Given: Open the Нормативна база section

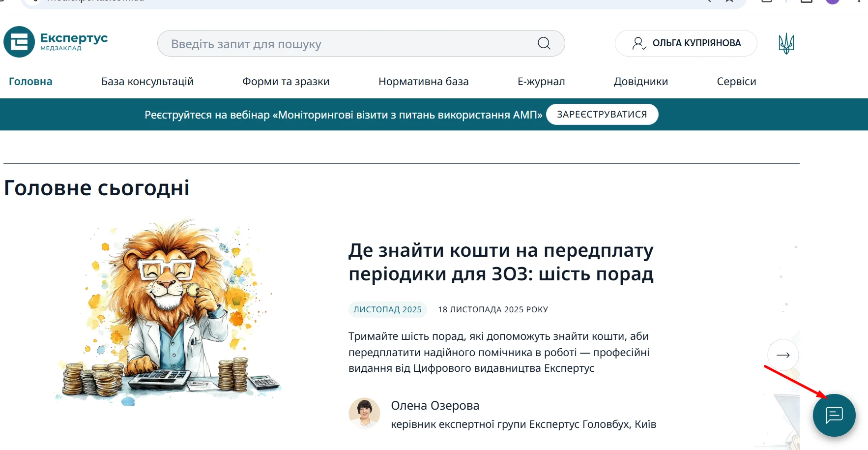Looking at the screenshot, I should pyautogui.click(x=423, y=81).
